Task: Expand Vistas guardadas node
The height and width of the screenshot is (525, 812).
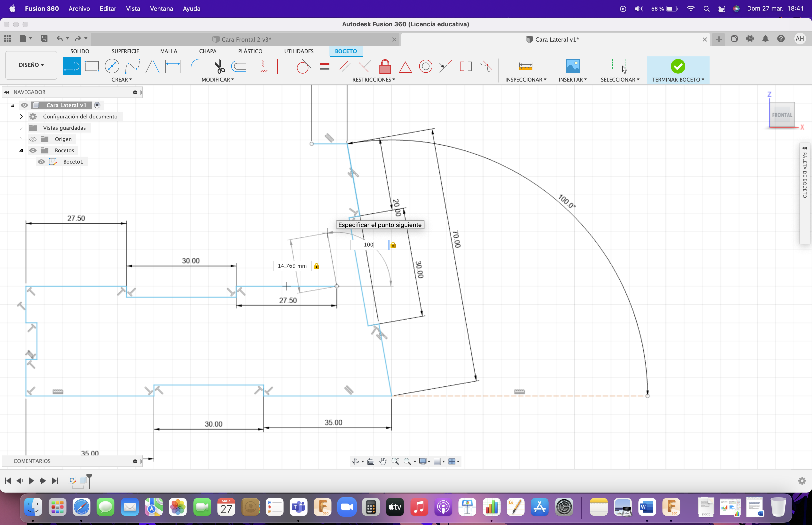Action: (x=21, y=128)
